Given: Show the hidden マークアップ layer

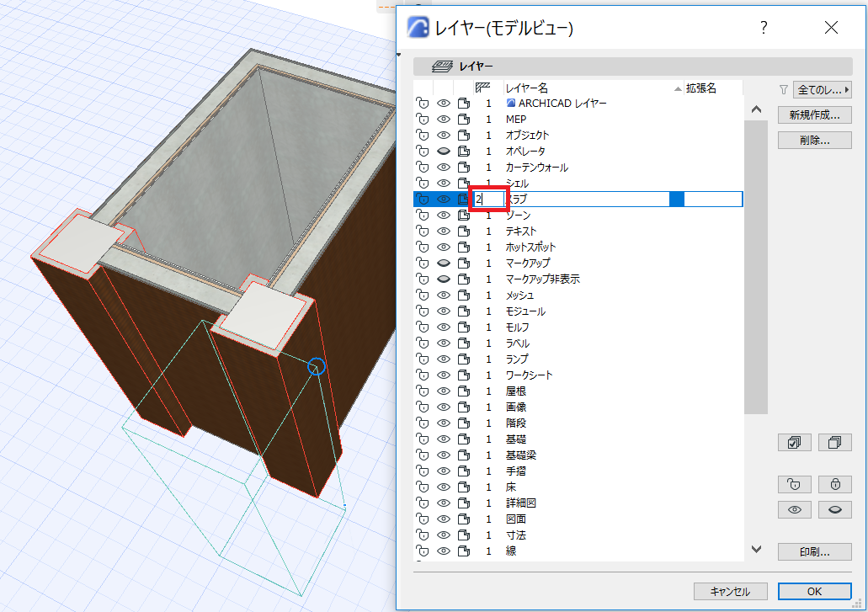Looking at the screenshot, I should click(444, 263).
